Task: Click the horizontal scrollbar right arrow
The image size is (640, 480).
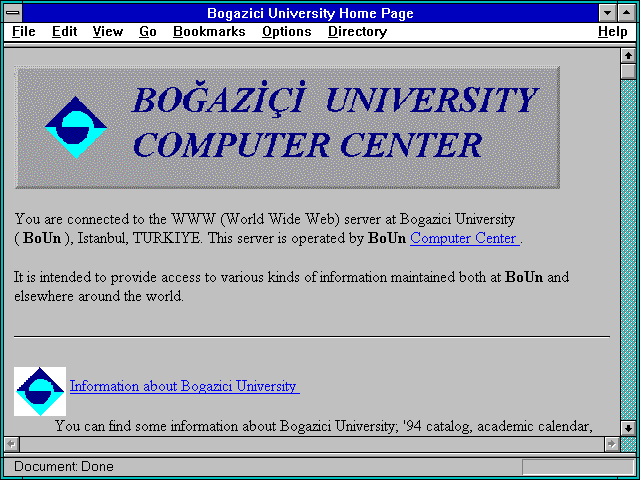Action: pyautogui.click(x=611, y=444)
